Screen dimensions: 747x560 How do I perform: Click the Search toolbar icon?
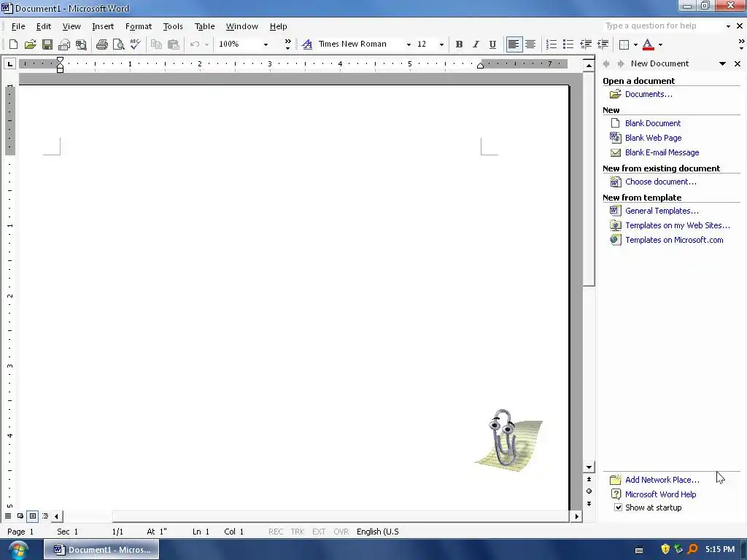(82, 44)
